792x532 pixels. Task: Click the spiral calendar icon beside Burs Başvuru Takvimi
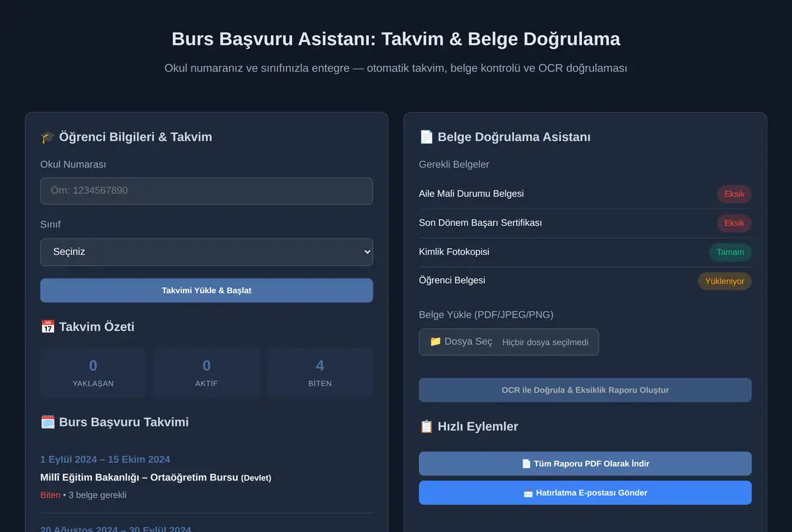point(48,422)
